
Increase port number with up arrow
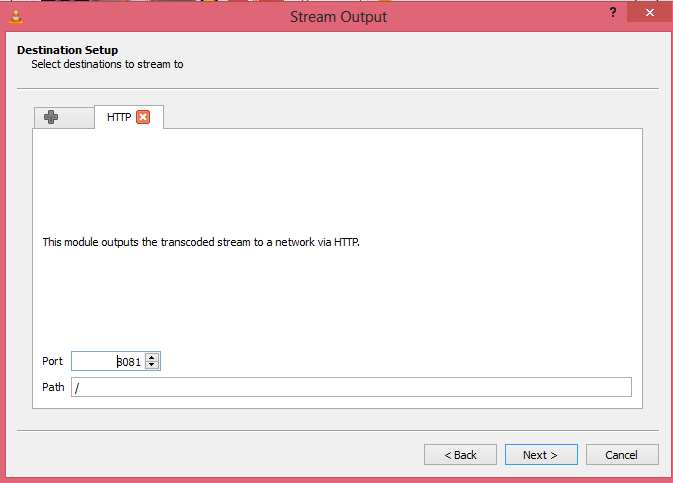tap(152, 357)
